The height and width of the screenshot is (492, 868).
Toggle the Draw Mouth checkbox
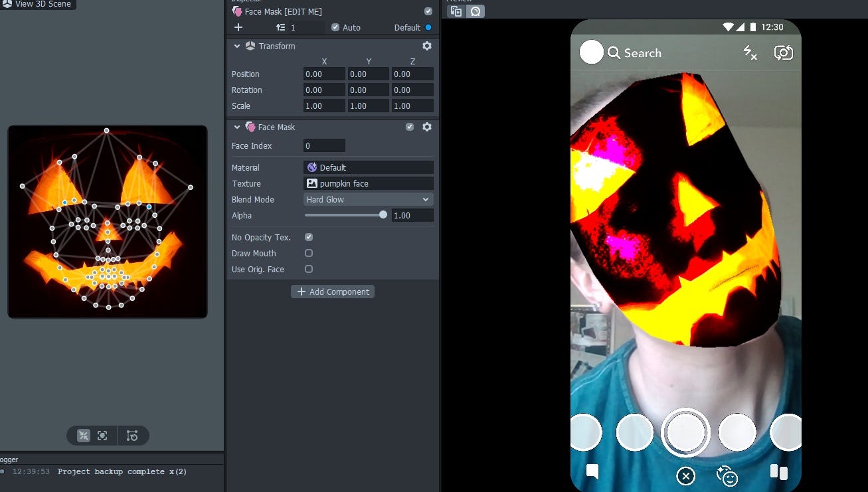309,253
